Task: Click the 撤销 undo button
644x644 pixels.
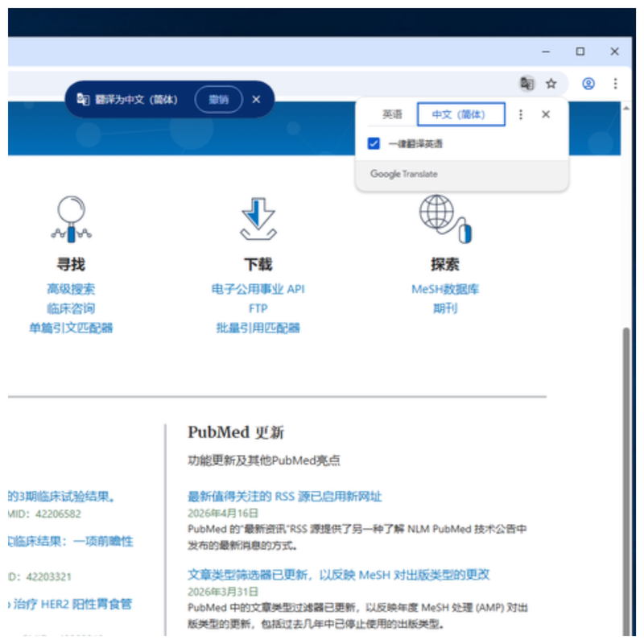Action: coord(218,99)
